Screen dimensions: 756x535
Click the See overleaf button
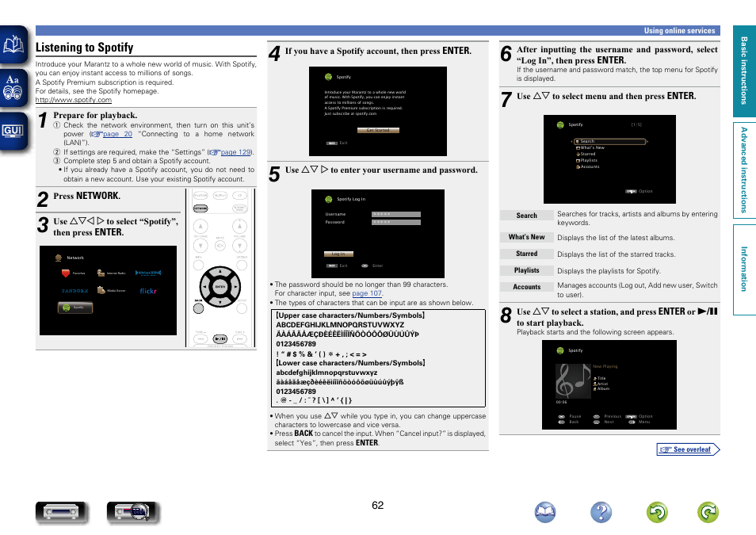point(688,449)
